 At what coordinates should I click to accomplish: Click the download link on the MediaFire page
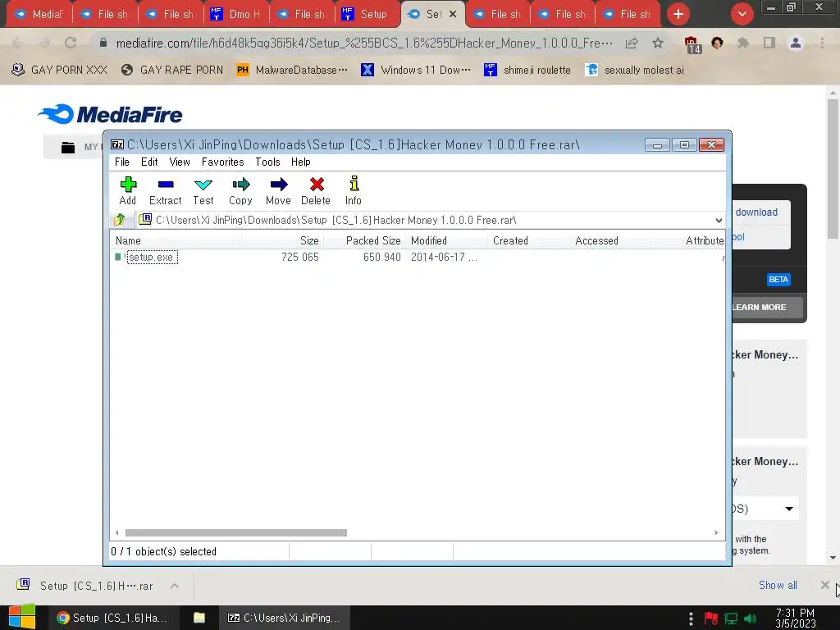coord(756,212)
